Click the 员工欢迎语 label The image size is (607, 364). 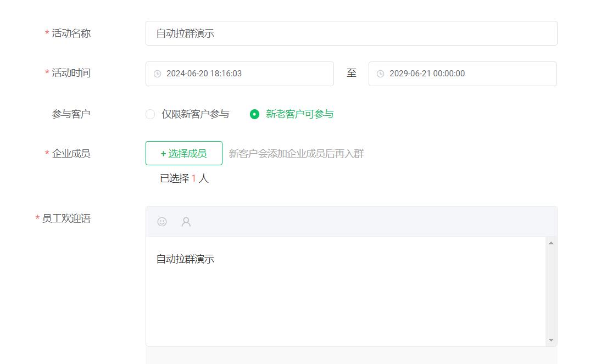66,218
